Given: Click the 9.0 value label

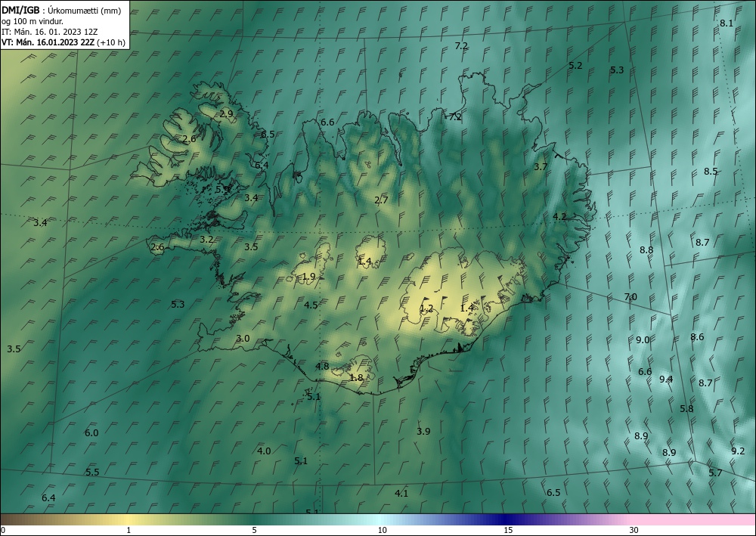Looking at the screenshot, I should pyautogui.click(x=643, y=340).
